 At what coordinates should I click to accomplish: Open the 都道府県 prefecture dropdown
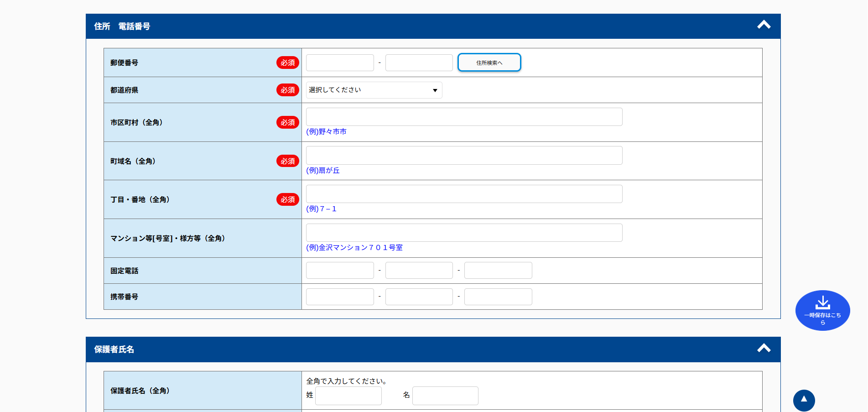coord(374,90)
